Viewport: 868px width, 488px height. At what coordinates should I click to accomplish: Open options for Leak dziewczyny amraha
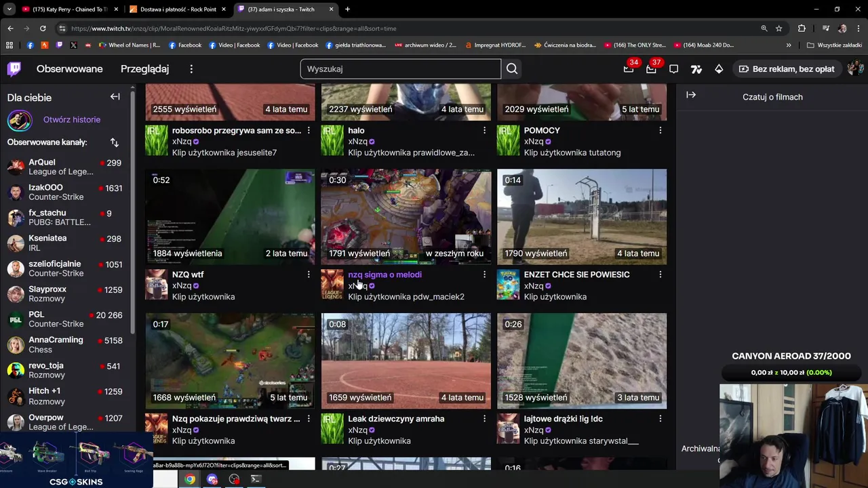pyautogui.click(x=484, y=419)
